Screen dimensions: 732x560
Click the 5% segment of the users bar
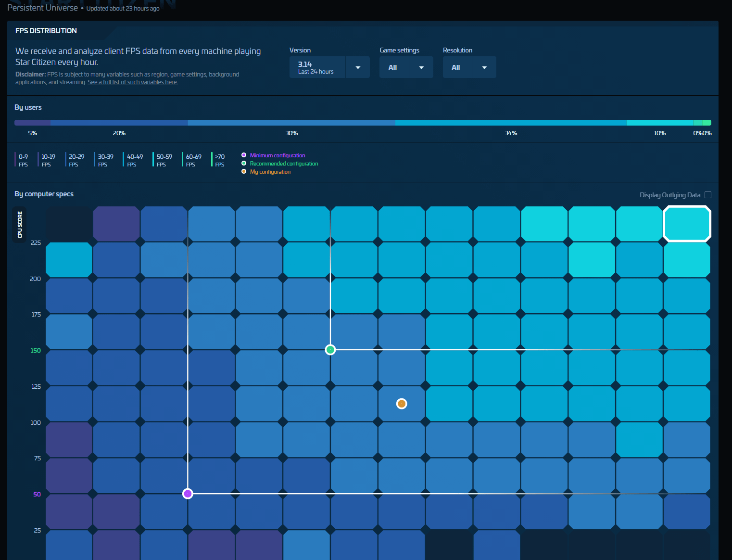[x=32, y=123]
